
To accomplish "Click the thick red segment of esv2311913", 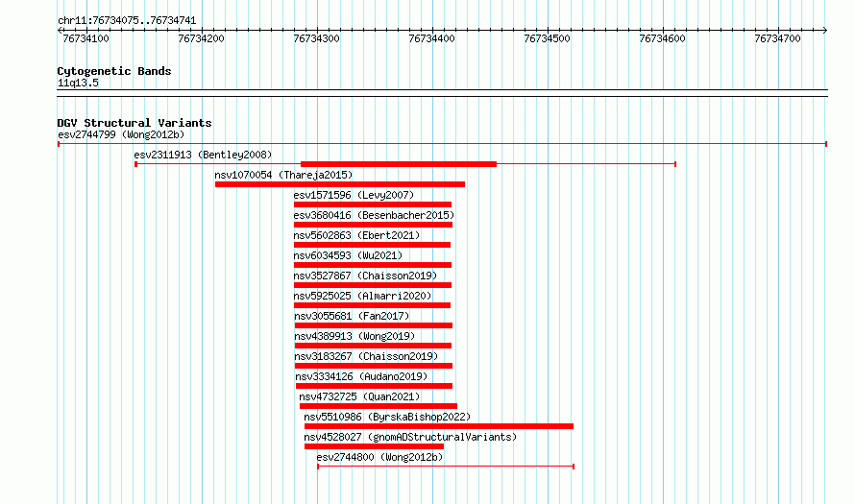I will click(399, 164).
